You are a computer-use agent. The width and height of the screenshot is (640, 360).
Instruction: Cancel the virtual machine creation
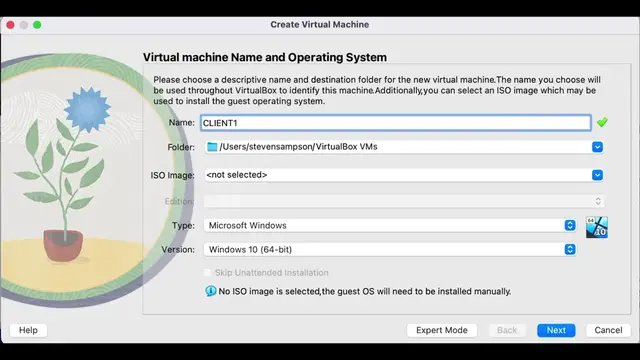[x=608, y=330]
